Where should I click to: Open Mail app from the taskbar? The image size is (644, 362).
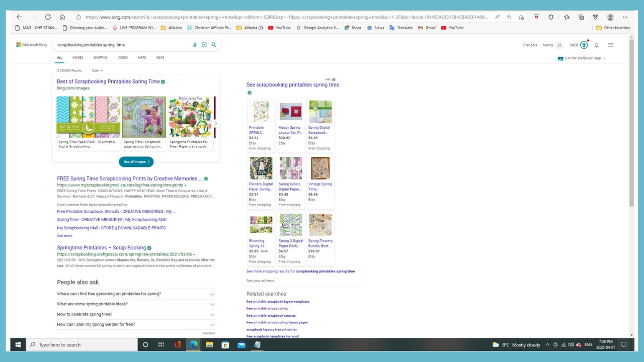click(242, 344)
